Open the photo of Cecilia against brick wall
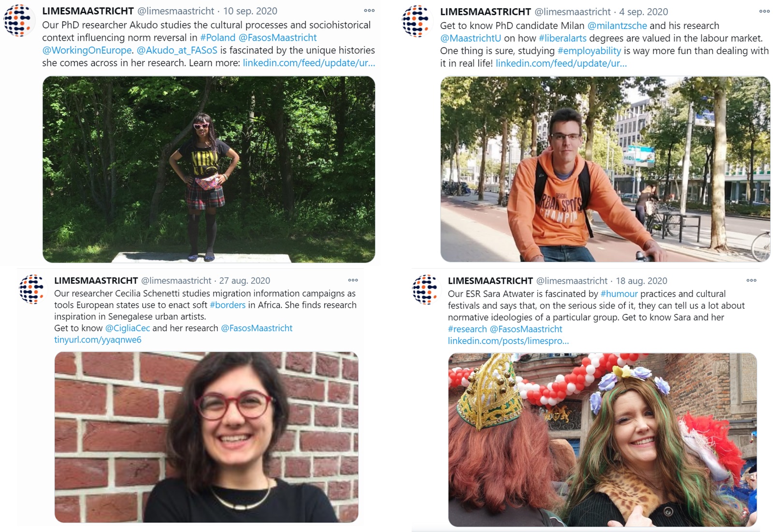Viewport: 775px width, 532px height. point(206,437)
